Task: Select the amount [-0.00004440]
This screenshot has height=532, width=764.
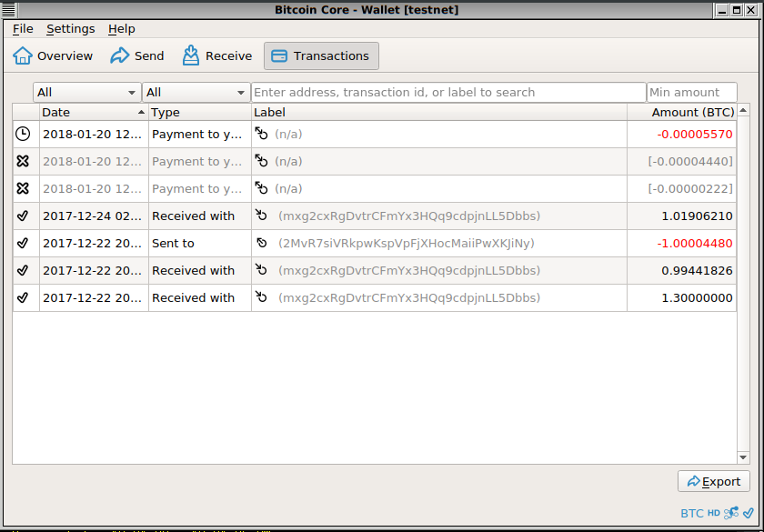Action: click(690, 161)
